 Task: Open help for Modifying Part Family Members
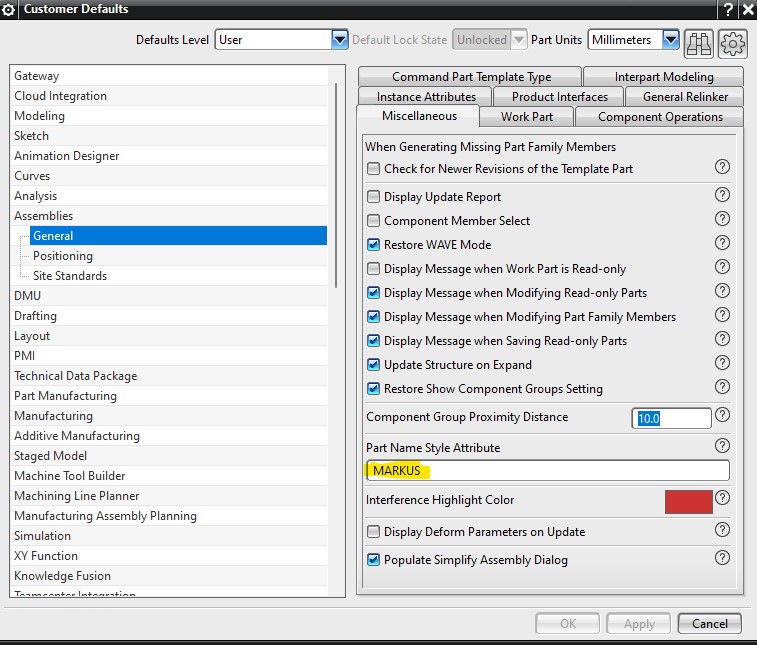722,315
